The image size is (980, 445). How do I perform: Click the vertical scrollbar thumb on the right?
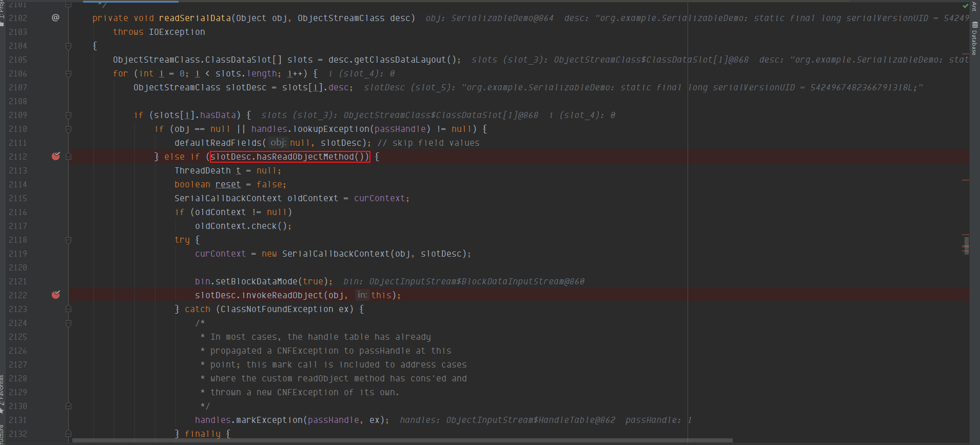966,245
